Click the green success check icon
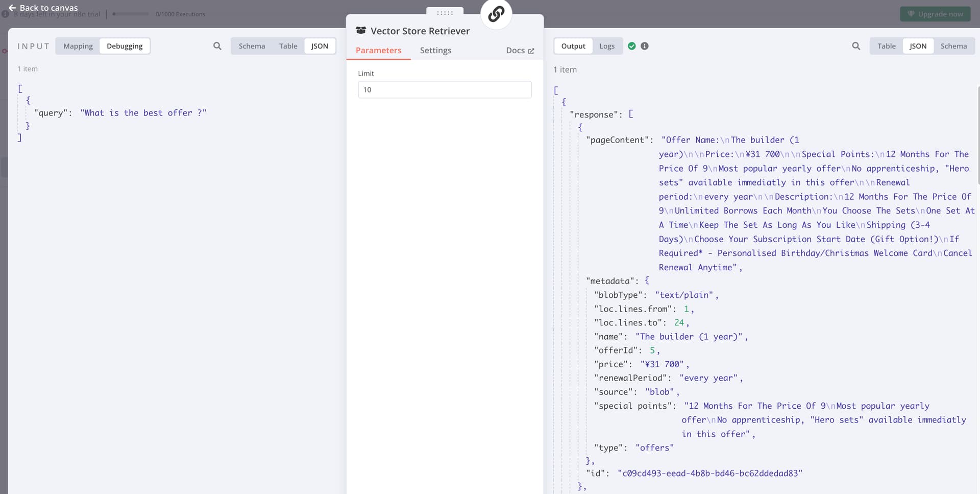This screenshot has height=494, width=980. [x=632, y=46]
